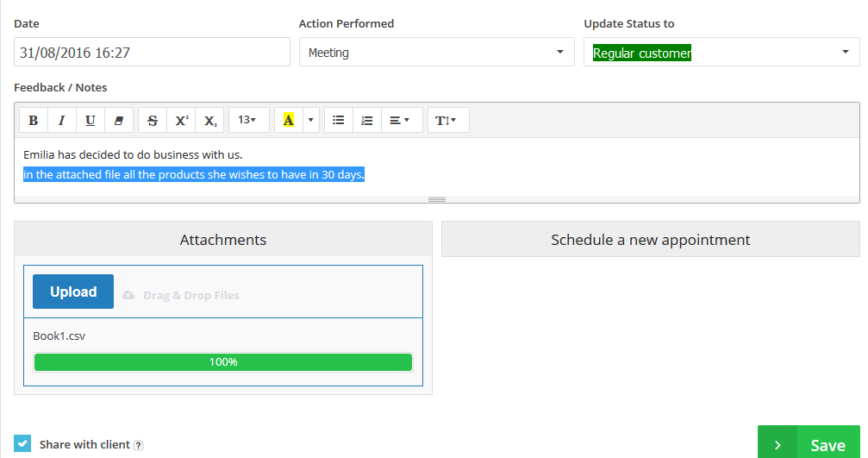Expand the highlight color picker arrow

tap(311, 120)
